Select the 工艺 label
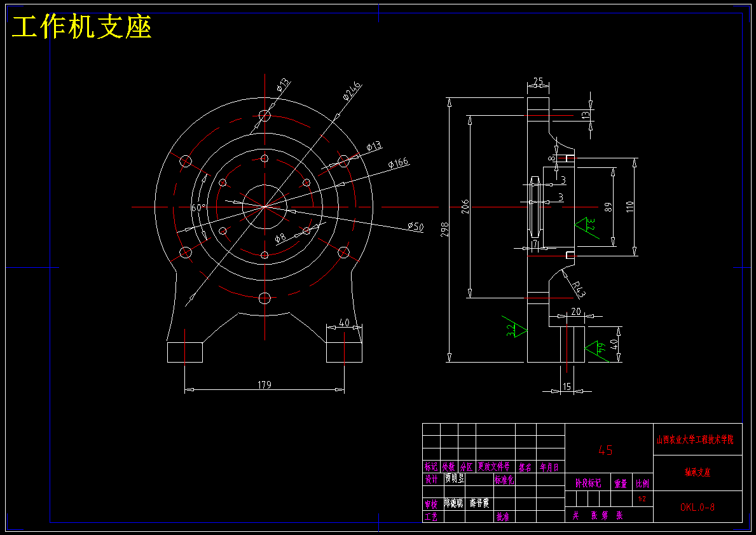This screenshot has height=535, width=756. [x=431, y=517]
